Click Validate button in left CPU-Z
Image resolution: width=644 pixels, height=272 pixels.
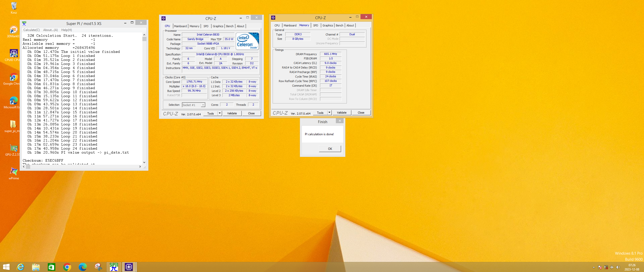232,113
